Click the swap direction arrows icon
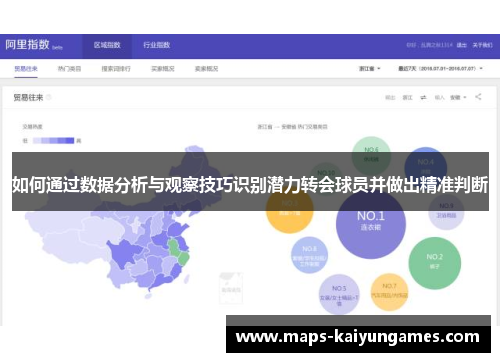This screenshot has width=500, height=362. 423,97
